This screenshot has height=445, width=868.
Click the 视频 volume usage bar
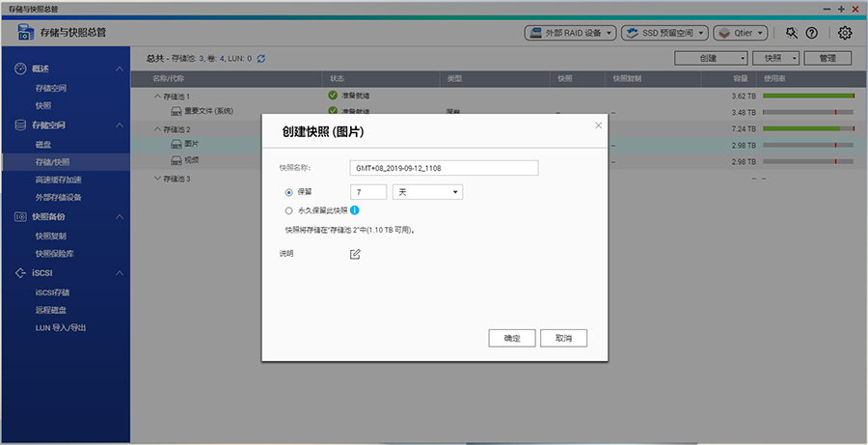click(807, 161)
